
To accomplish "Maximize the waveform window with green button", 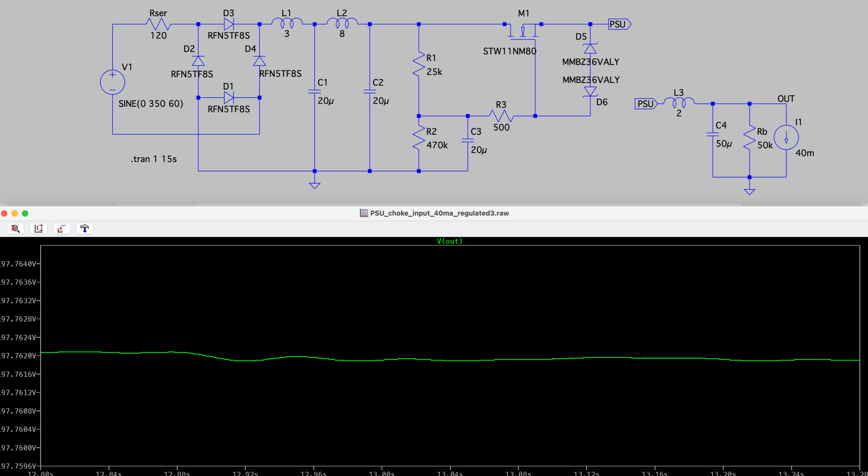I will [x=25, y=213].
